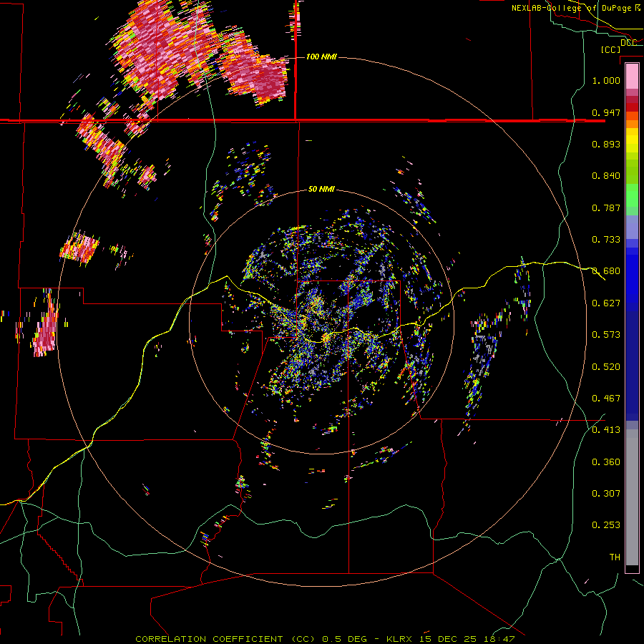
Task: Click the TH threshold label
Action: click(x=615, y=557)
